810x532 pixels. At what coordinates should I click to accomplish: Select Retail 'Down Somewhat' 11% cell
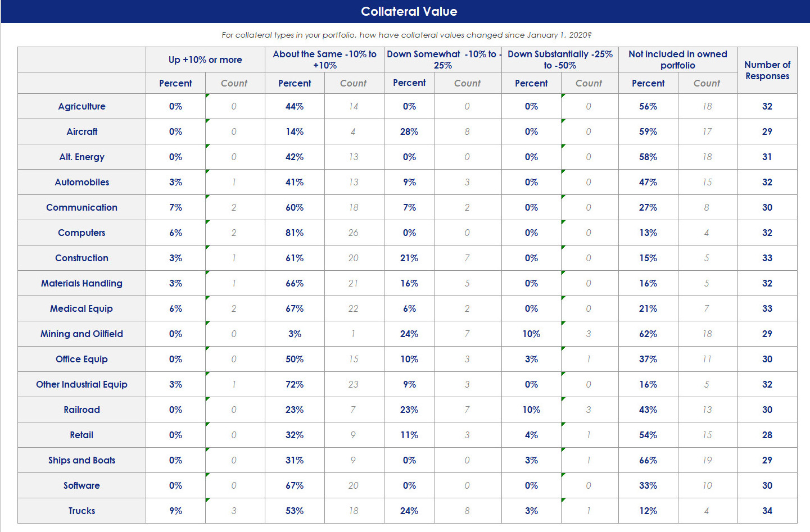(x=409, y=435)
